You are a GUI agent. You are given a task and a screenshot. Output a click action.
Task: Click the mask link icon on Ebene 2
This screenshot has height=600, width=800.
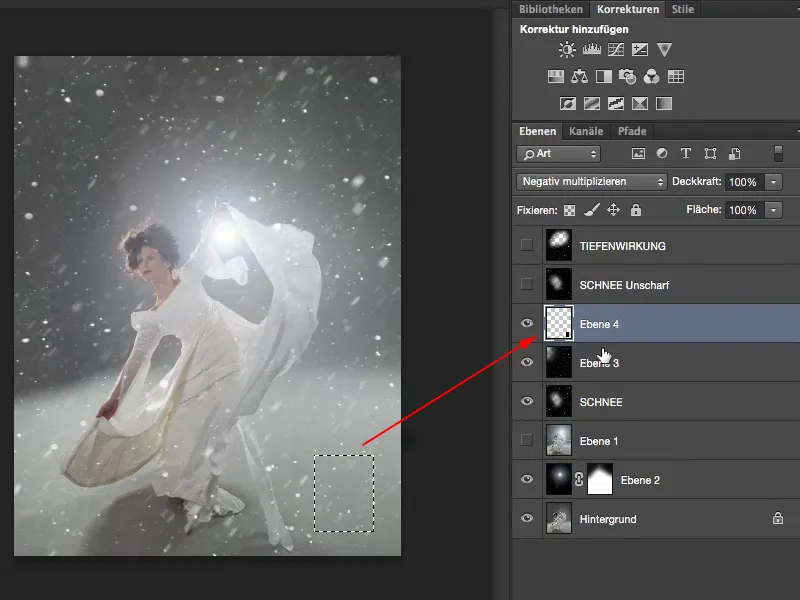tap(579, 479)
